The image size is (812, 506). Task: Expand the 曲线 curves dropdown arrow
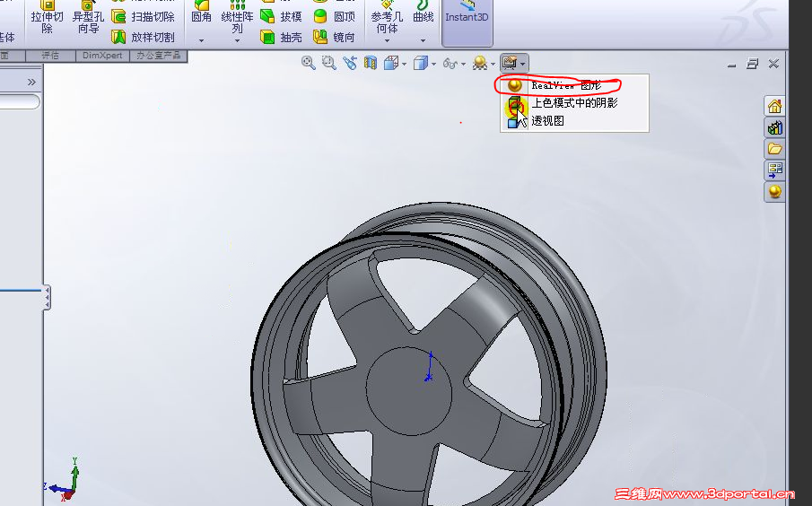click(x=423, y=40)
